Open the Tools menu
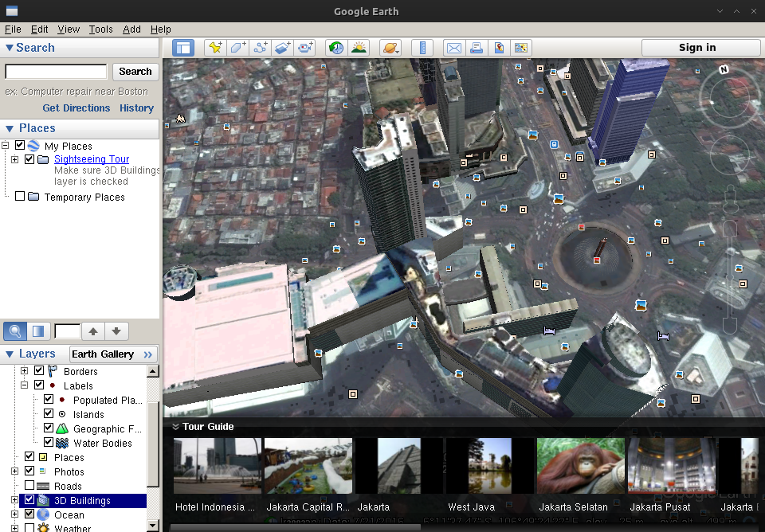765x532 pixels. click(x=100, y=29)
